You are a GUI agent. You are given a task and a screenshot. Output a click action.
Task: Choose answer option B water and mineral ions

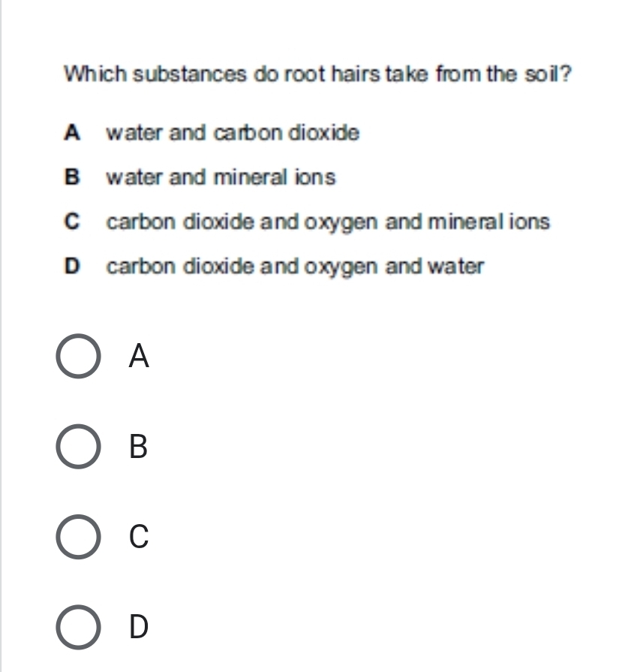[x=221, y=177]
